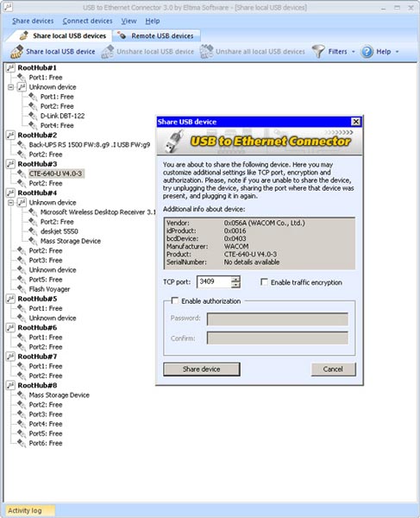Viewport: 420px width, 518px height.
Task: Click Unshare all local USB devices icon
Action: [x=206, y=52]
